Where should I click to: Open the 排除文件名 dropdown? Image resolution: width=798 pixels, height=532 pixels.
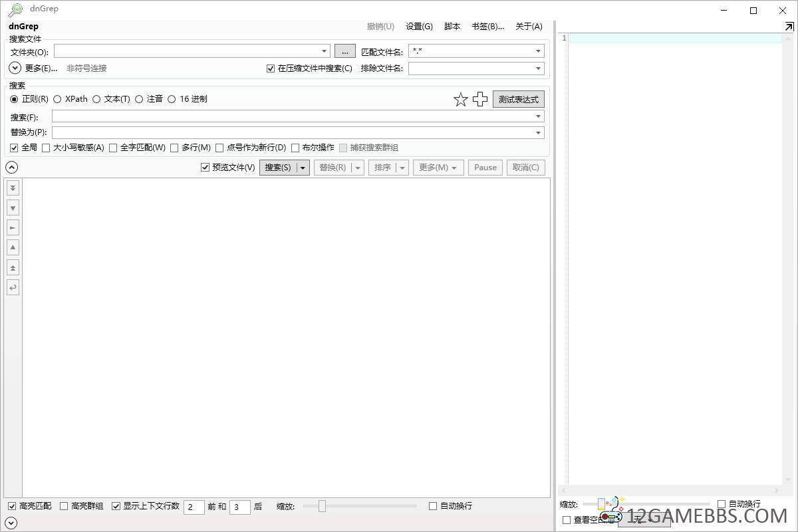[x=539, y=68]
